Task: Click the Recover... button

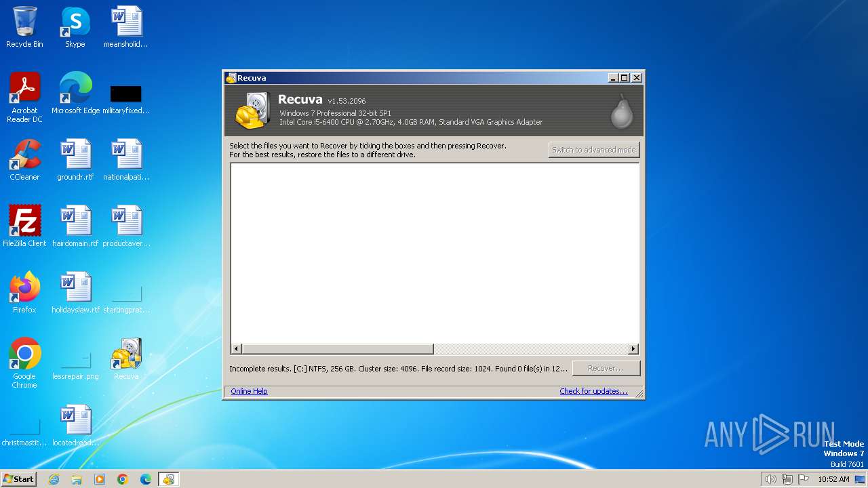Action: click(x=606, y=368)
